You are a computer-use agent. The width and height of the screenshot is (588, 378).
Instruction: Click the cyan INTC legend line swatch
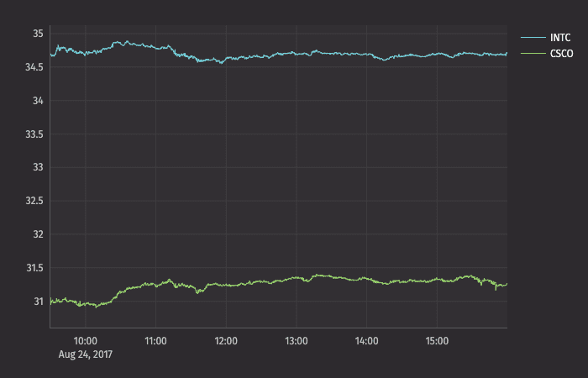pos(533,38)
